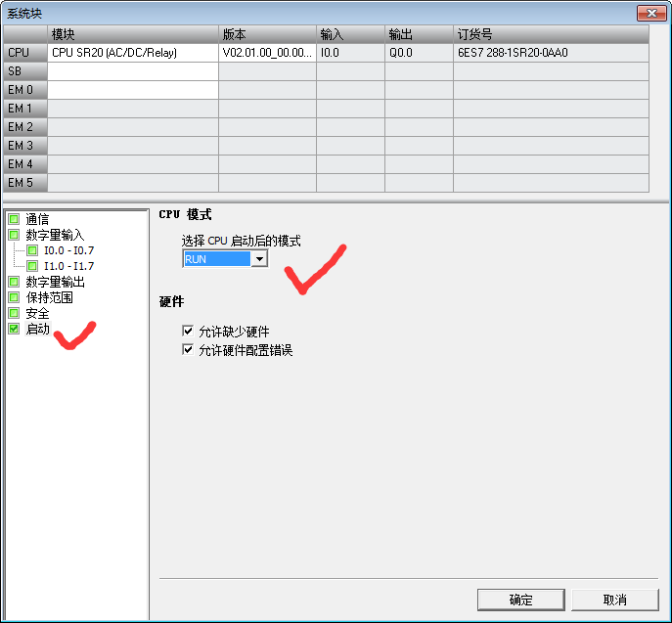
Task: Click the green icon next to 数字量输出
Action: [14, 282]
